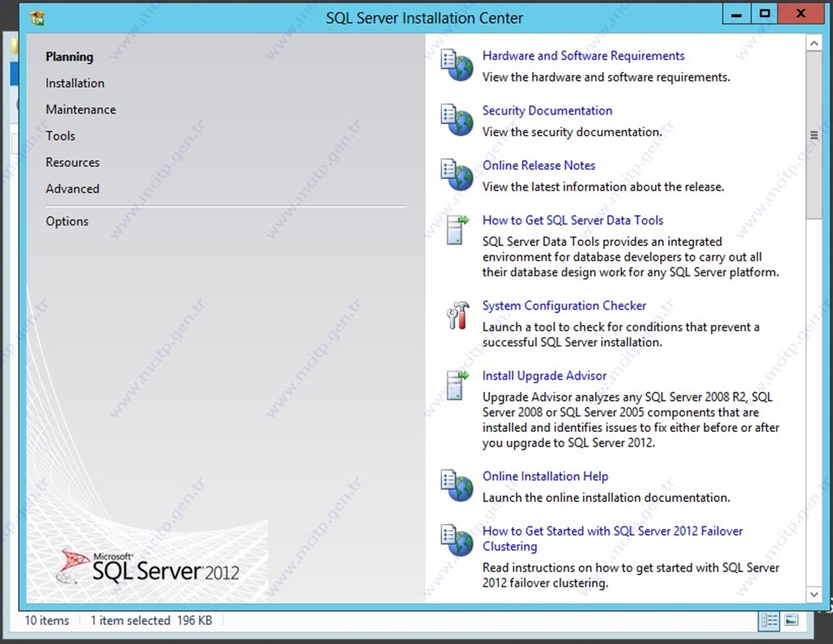Open the Failover Clustering getting started link

coord(613,538)
